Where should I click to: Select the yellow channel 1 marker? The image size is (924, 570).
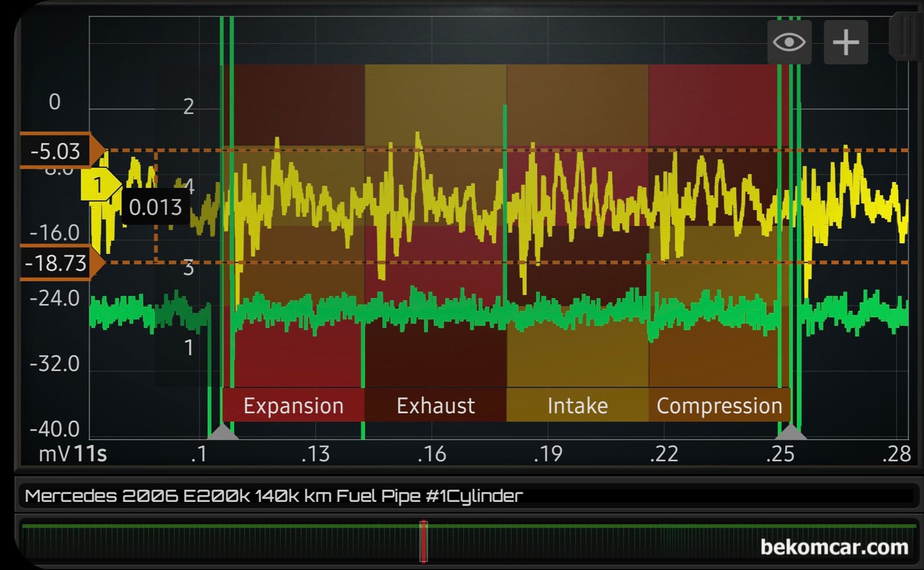pyautogui.click(x=99, y=185)
